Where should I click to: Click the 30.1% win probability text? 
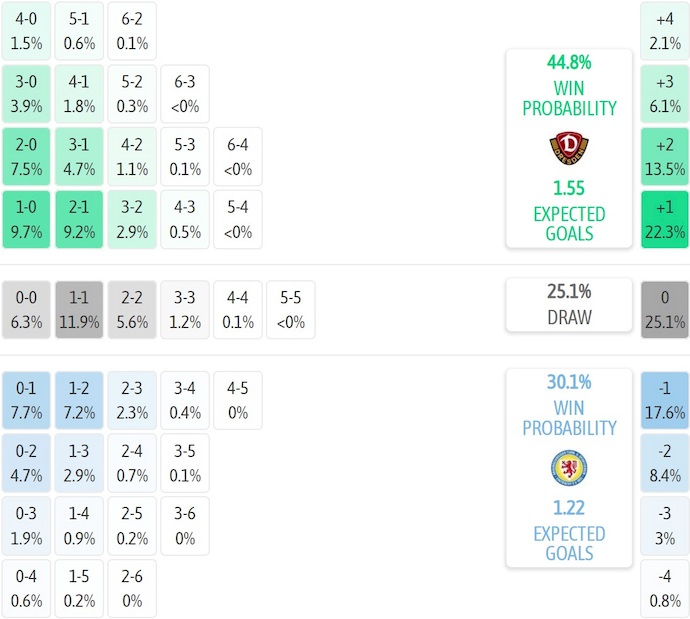(x=568, y=382)
